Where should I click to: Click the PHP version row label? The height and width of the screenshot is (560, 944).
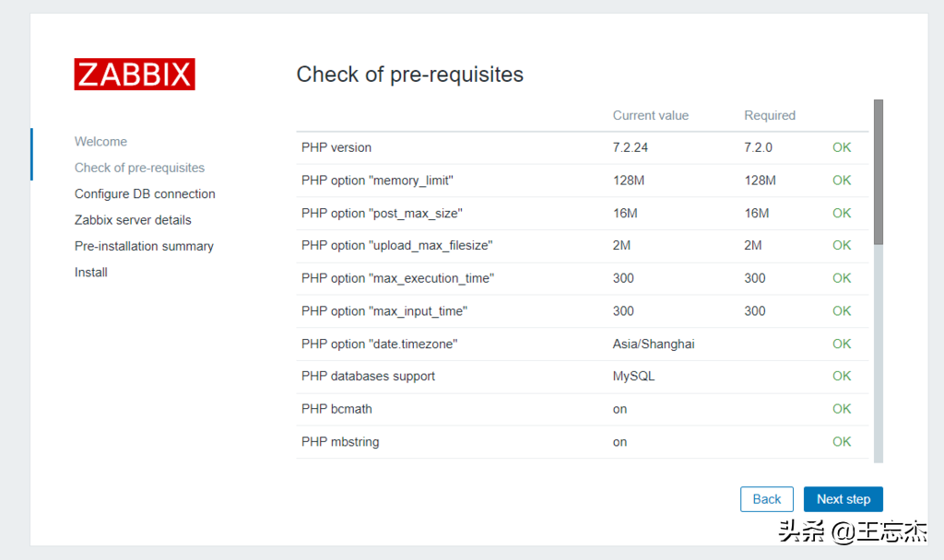tap(336, 147)
